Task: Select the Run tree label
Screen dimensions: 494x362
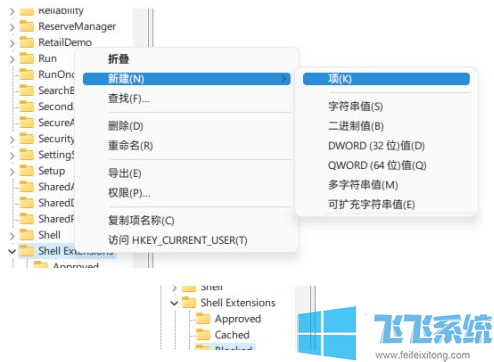Action: coord(48,58)
